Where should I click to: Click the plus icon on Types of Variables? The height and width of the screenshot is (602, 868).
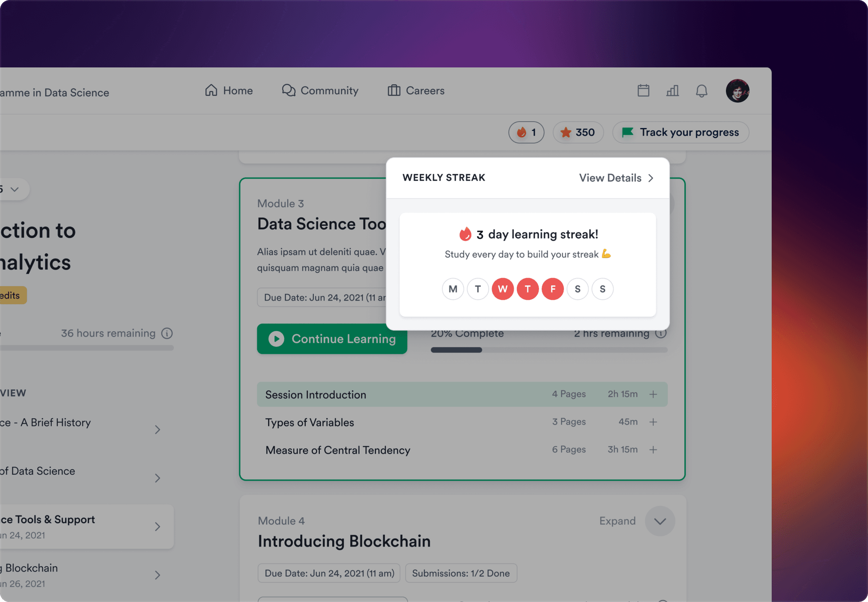653,422
